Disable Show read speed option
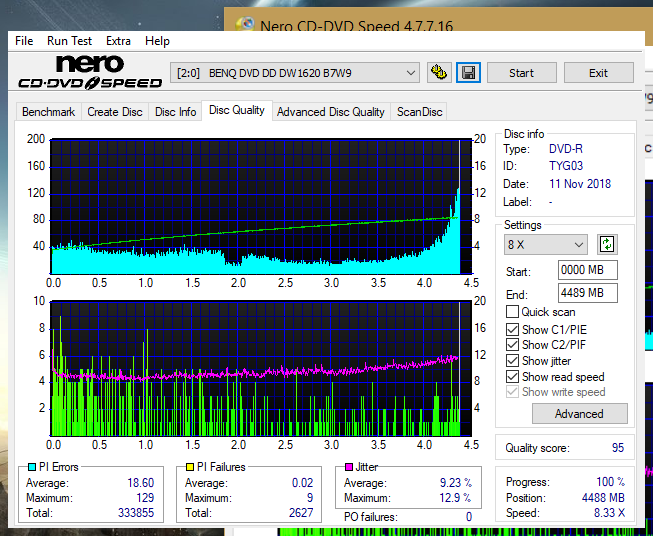Screen dimensions: 653x536 [512, 376]
